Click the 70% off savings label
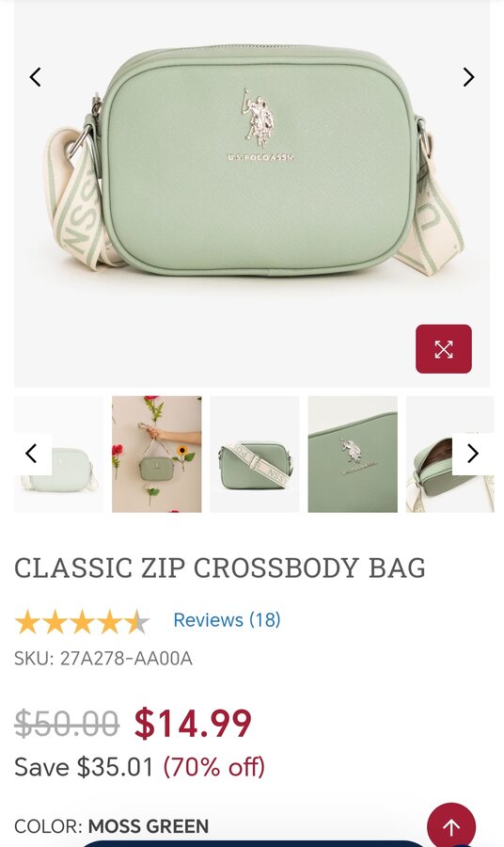Screen dimensions: 504x847 213,767
